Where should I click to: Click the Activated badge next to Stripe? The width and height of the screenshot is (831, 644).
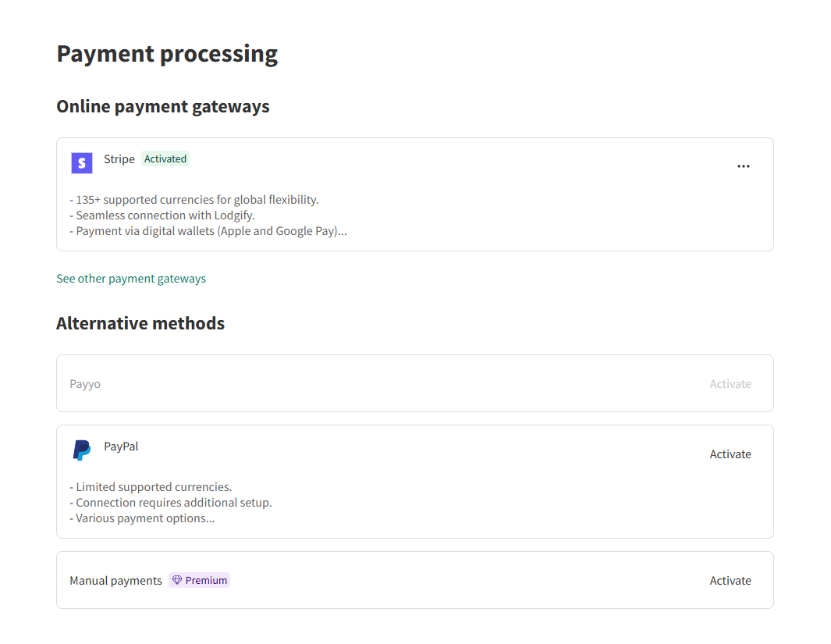[x=165, y=158]
